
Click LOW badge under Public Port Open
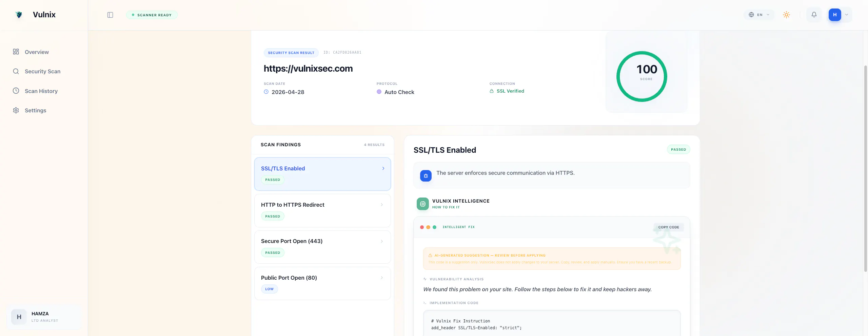(x=269, y=289)
